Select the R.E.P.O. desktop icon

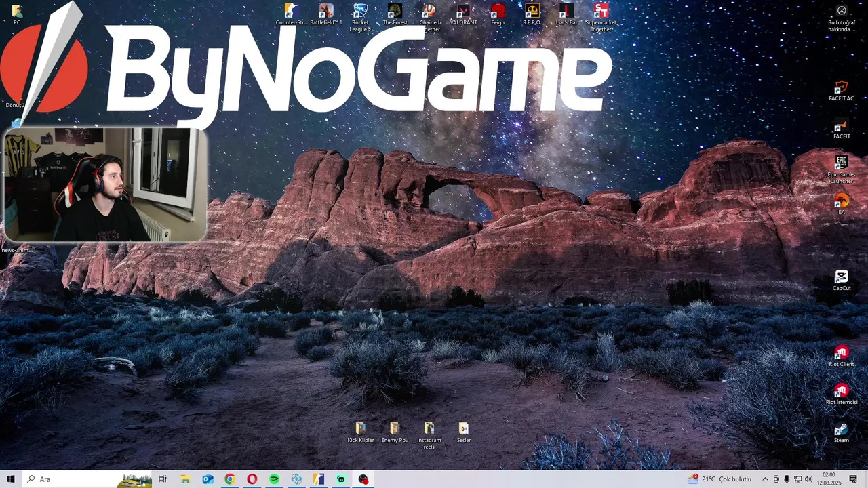[x=532, y=14]
